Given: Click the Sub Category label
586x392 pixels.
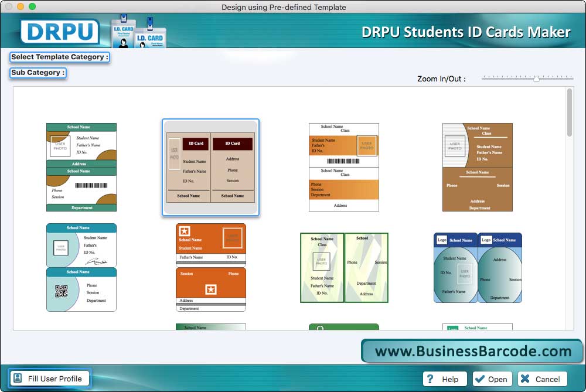Looking at the screenshot, I should coord(38,73).
